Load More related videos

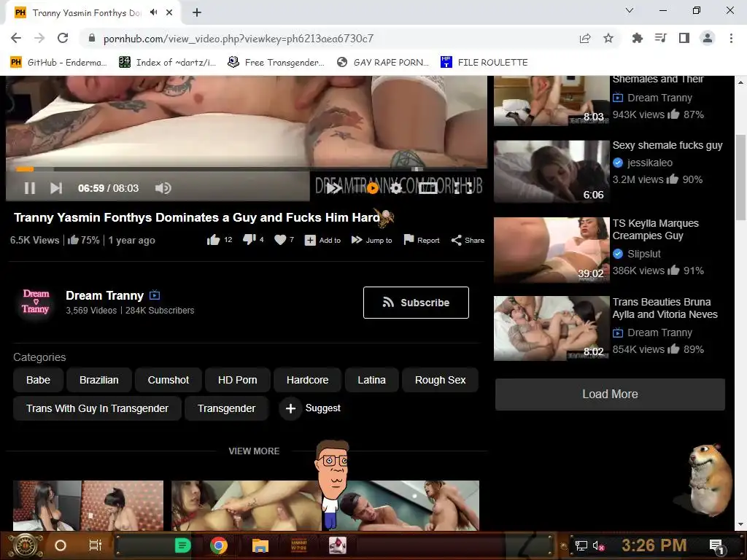610,394
